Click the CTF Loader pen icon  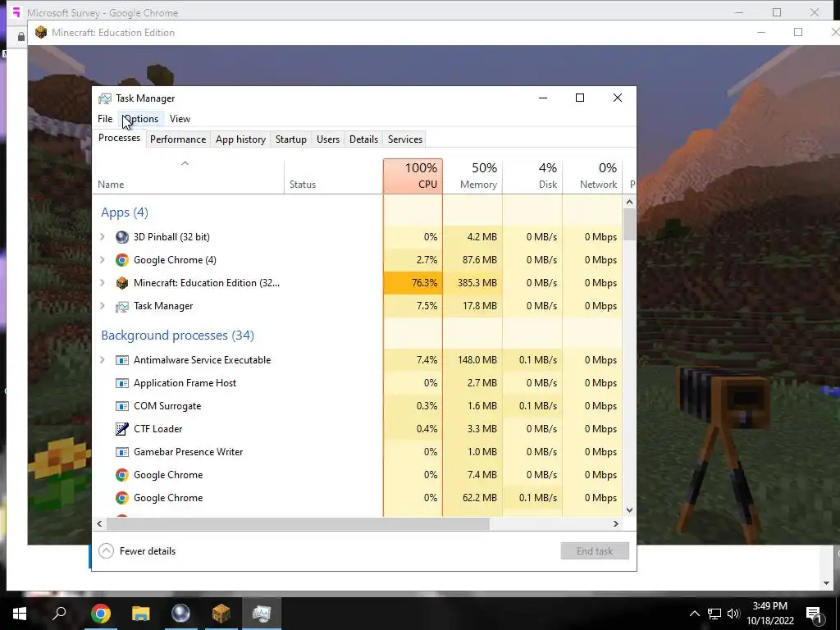[122, 428]
